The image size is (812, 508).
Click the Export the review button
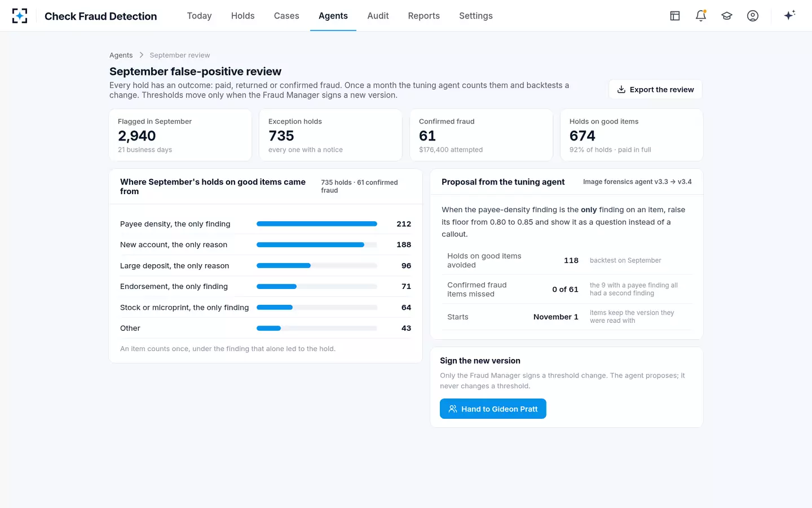point(655,89)
